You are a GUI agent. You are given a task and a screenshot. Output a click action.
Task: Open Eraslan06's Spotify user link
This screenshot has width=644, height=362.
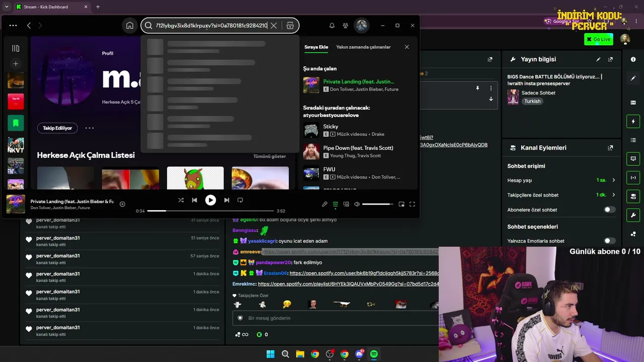[x=364, y=274]
